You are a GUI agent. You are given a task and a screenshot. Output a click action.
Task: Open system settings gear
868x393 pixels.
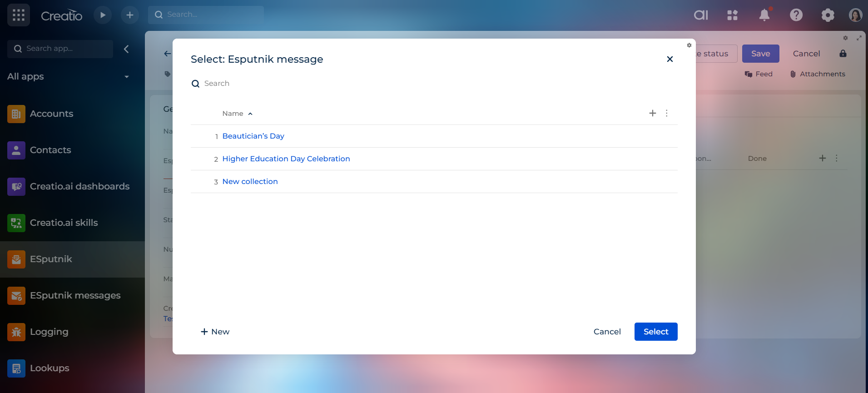[828, 15]
